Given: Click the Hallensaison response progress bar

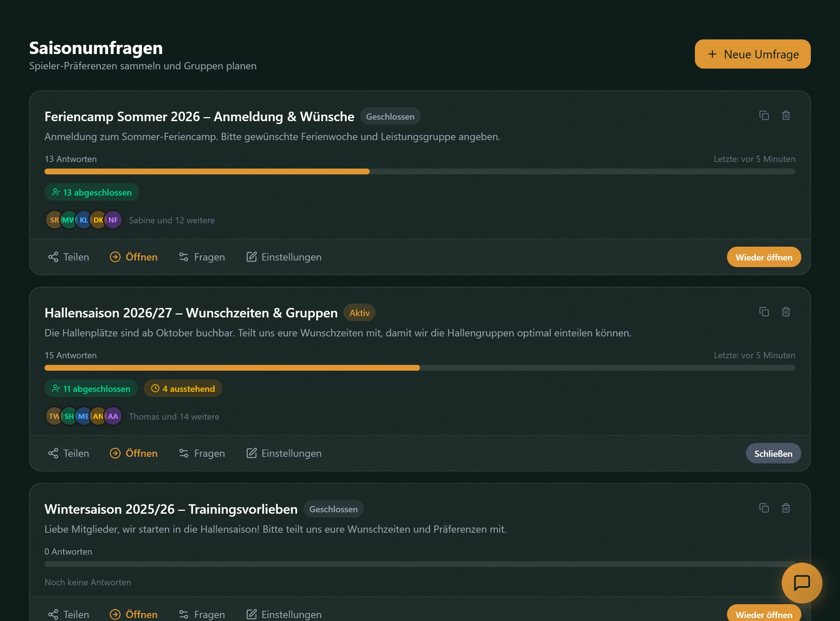Looking at the screenshot, I should (x=420, y=368).
